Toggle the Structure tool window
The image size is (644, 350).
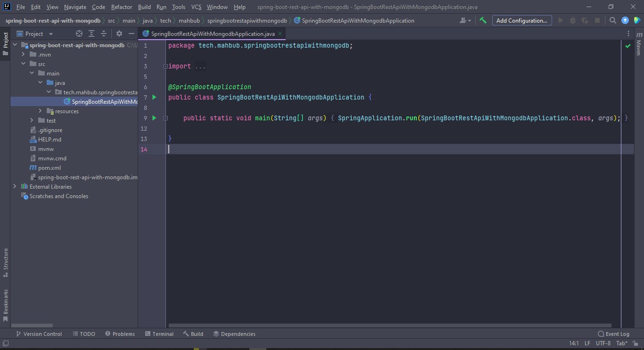tap(5, 263)
